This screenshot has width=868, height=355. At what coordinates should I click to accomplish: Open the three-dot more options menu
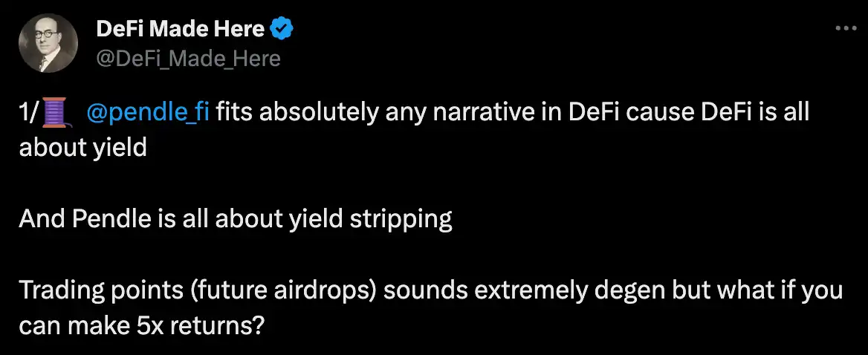coord(846,27)
